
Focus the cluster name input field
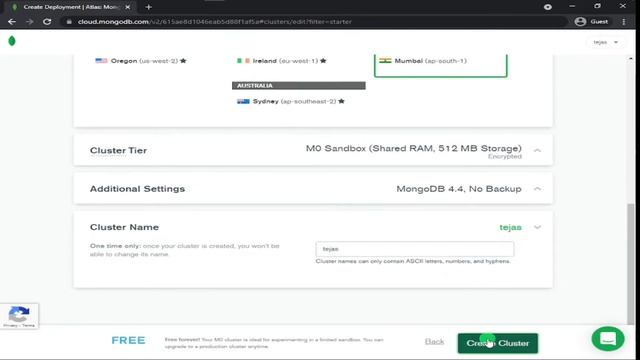(x=415, y=249)
